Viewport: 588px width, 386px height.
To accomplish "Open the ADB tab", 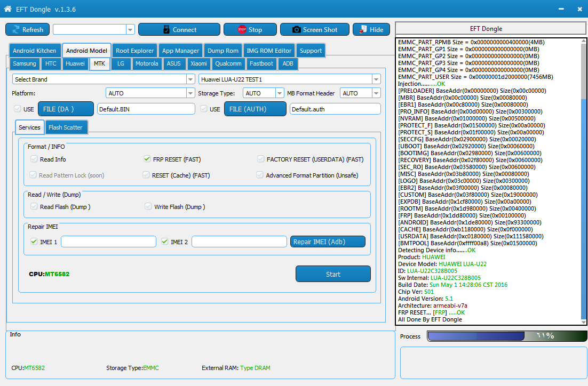I will 288,63.
